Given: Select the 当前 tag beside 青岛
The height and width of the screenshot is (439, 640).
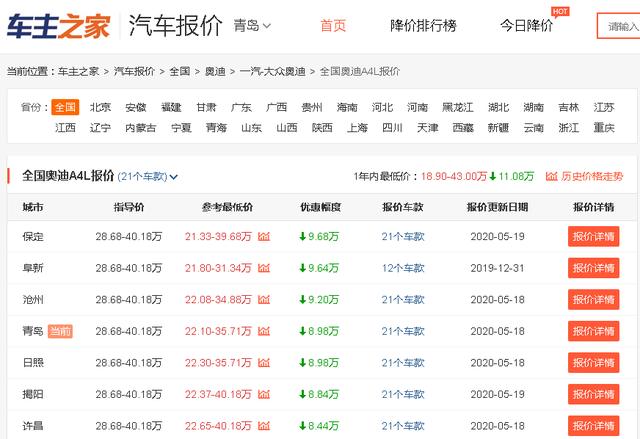Looking at the screenshot, I should coord(60,331).
